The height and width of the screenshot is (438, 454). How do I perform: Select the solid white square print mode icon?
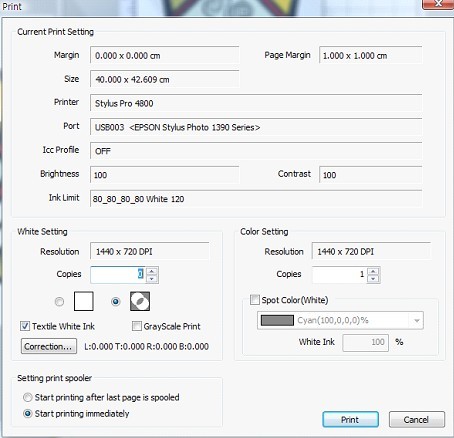click(83, 301)
